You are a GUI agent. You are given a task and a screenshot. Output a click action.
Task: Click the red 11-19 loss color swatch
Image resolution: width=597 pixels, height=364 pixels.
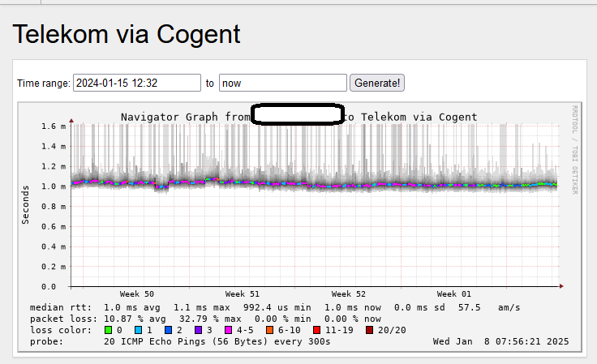tap(317, 330)
